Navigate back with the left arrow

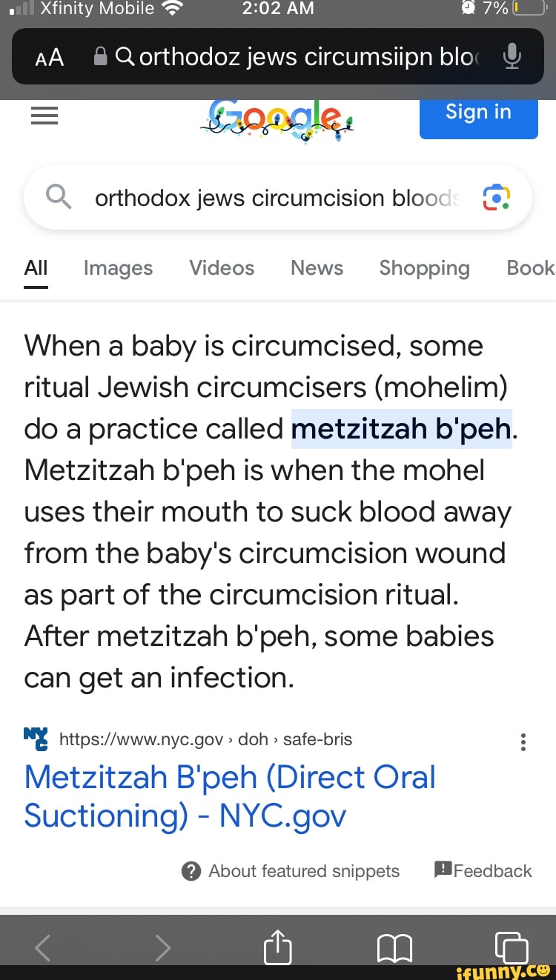tap(42, 947)
